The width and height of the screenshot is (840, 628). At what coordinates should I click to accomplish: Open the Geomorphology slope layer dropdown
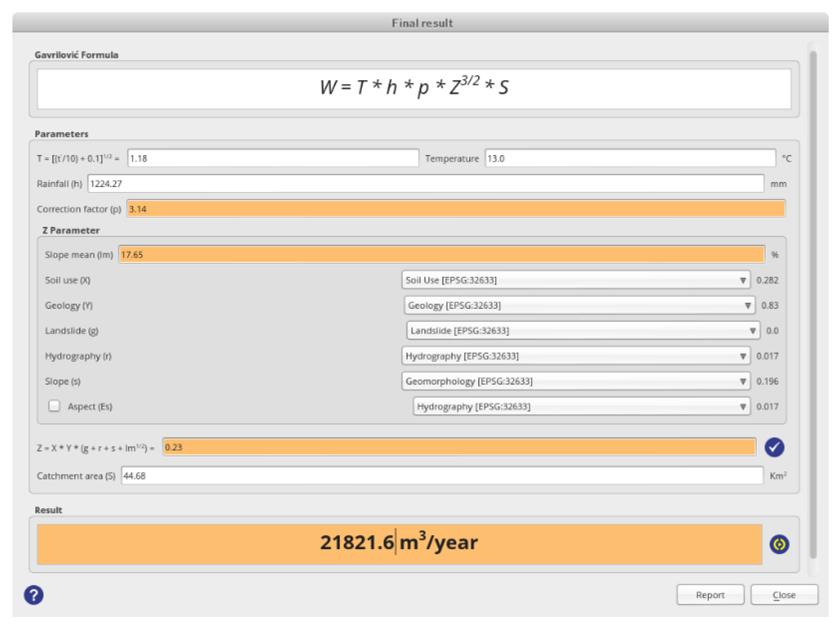coord(576,381)
